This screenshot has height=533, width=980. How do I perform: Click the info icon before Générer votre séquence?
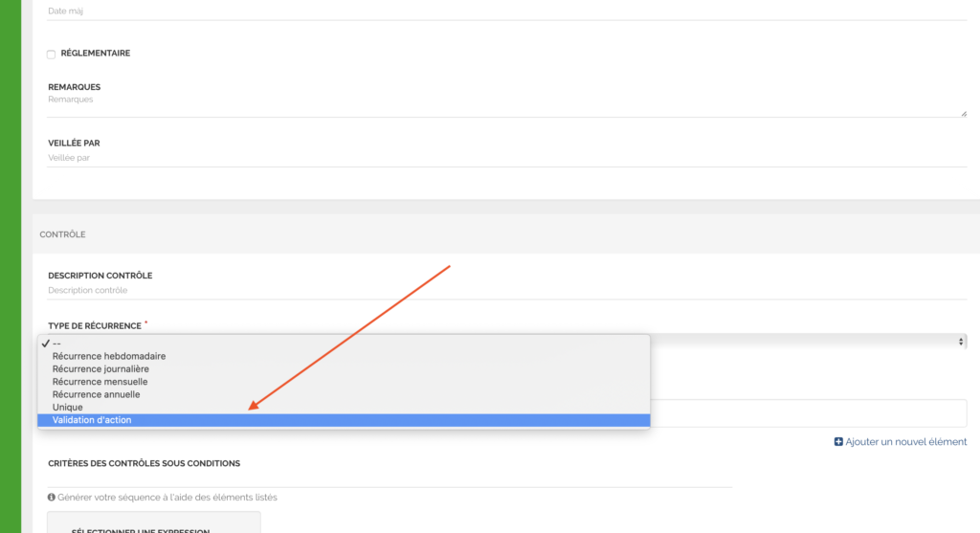coord(52,498)
